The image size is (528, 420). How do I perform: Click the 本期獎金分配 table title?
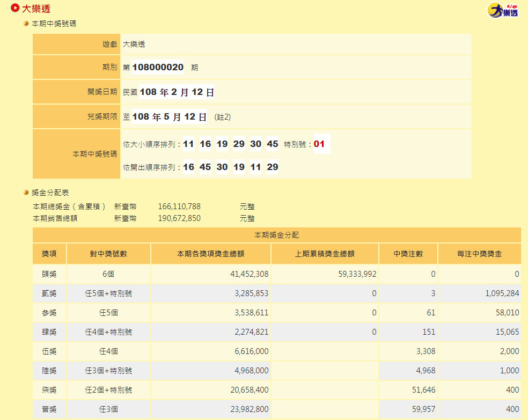[x=277, y=235]
